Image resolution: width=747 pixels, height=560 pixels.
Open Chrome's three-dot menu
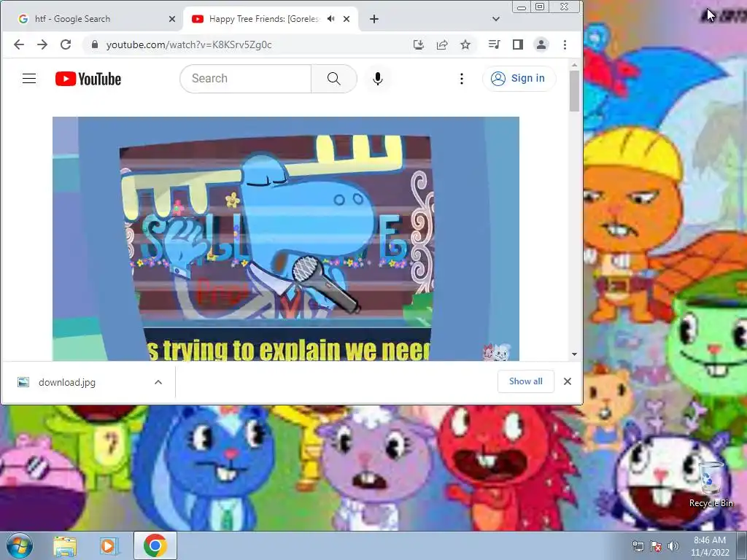(565, 44)
